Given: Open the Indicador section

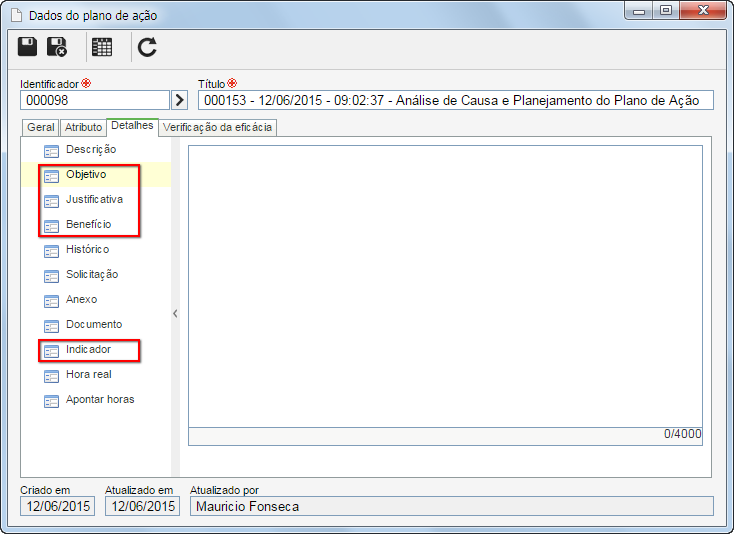Looking at the screenshot, I should (x=88, y=349).
